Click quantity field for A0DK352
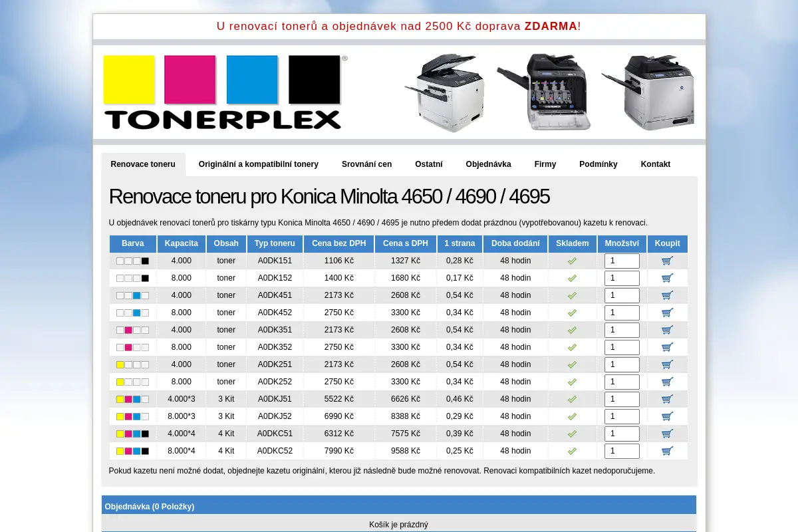 pos(622,347)
